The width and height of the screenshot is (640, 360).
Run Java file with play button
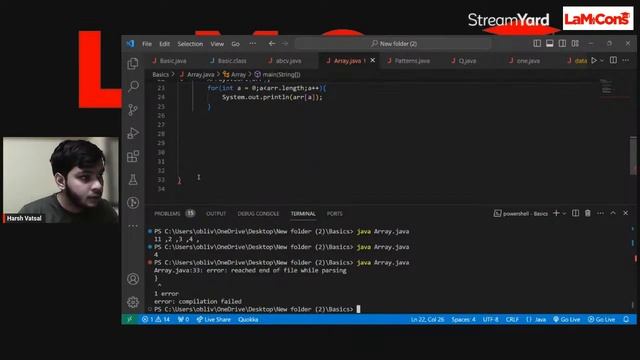click(x=594, y=60)
